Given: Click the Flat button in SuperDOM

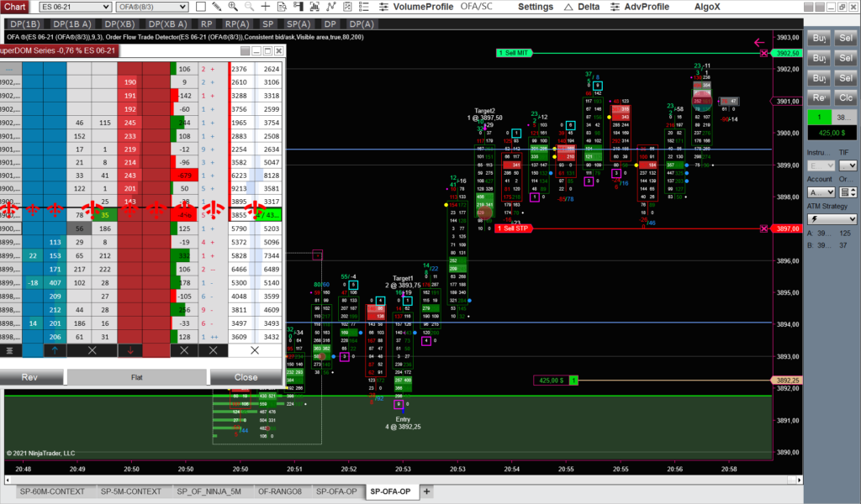Looking at the screenshot, I should click(137, 377).
